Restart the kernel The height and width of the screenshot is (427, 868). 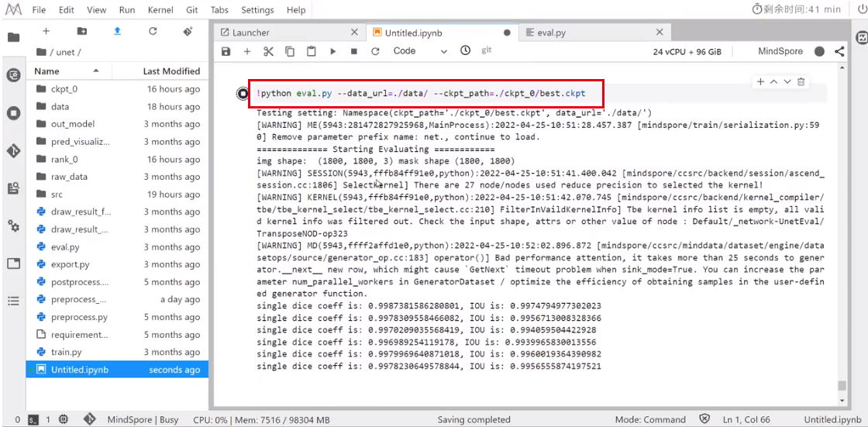(375, 51)
